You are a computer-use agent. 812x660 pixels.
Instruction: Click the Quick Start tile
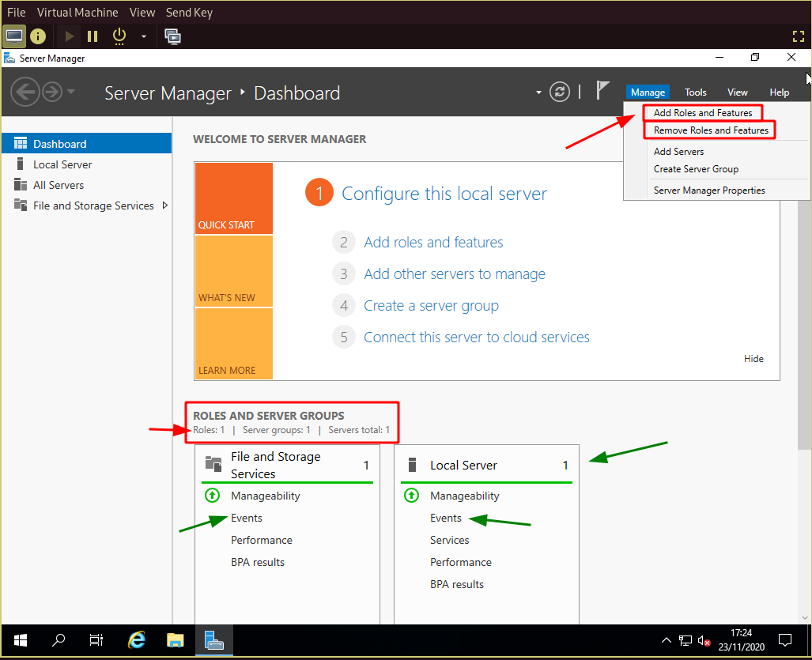tap(234, 198)
